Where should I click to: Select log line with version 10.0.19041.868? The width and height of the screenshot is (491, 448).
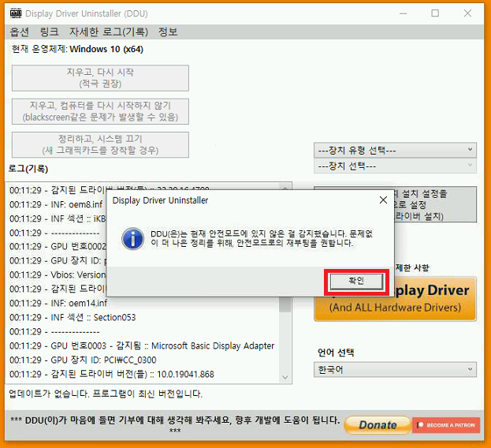pos(112,374)
